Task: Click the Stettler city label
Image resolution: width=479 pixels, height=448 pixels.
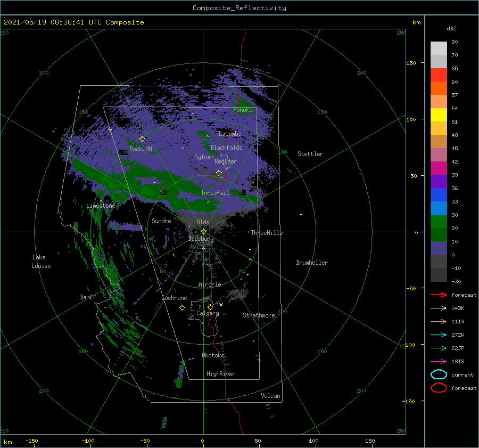Action: coord(310,154)
